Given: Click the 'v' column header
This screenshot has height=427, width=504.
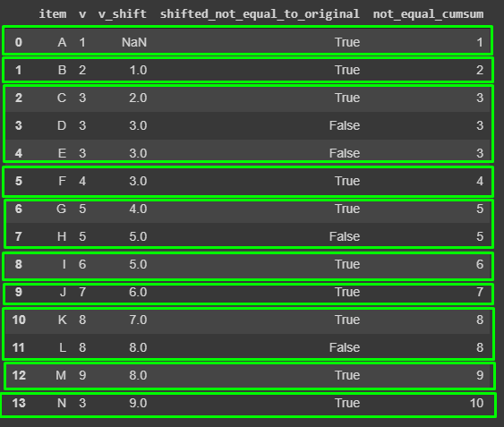Looking at the screenshot, I should point(82,14).
